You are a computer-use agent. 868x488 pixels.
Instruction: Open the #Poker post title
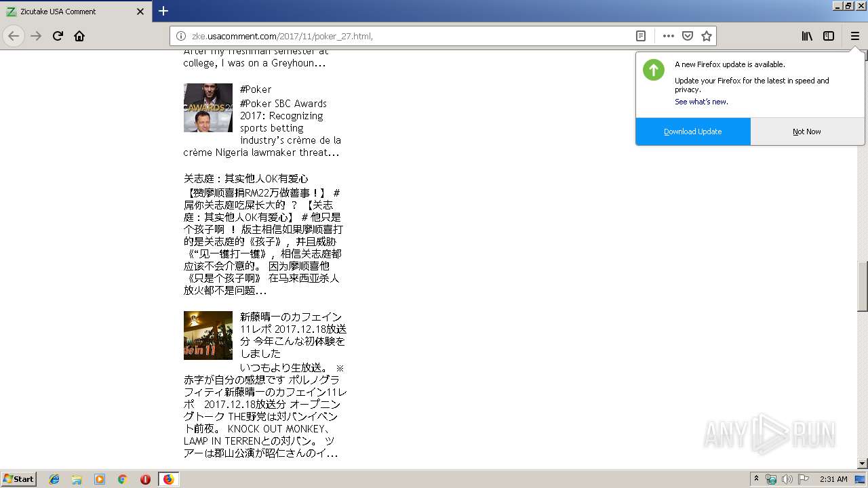(256, 89)
